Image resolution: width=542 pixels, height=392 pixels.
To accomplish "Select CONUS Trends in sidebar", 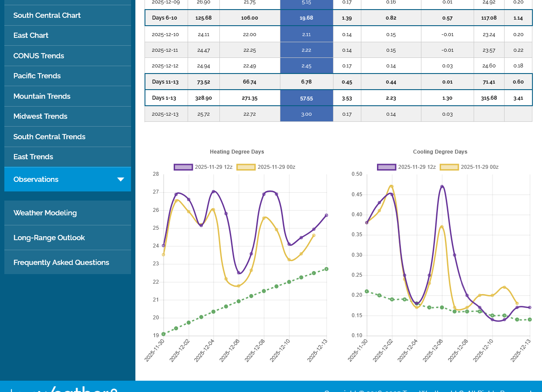I will click(39, 56).
